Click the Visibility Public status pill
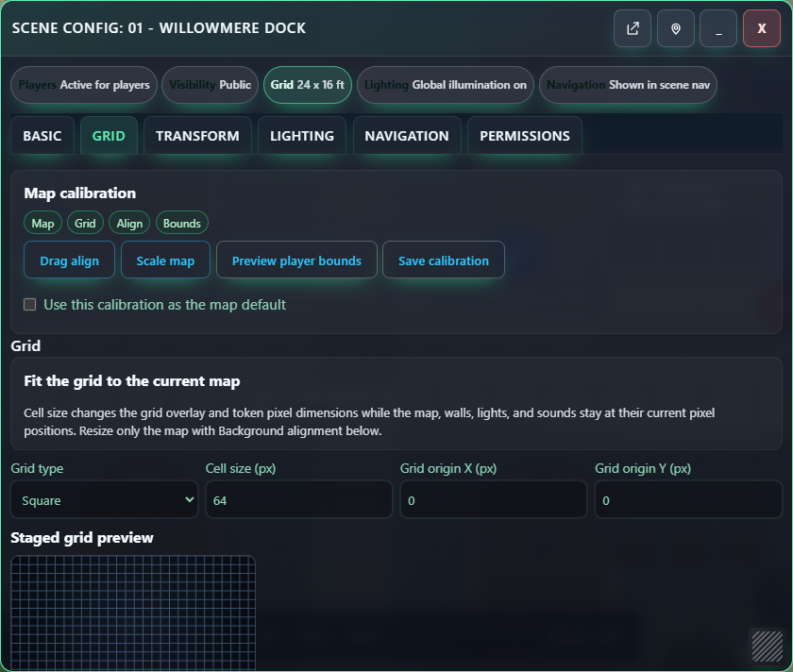The image size is (793, 672). click(210, 85)
